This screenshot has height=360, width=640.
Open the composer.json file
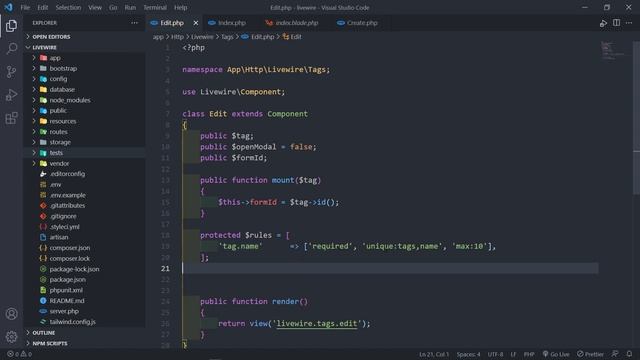pos(85,248)
